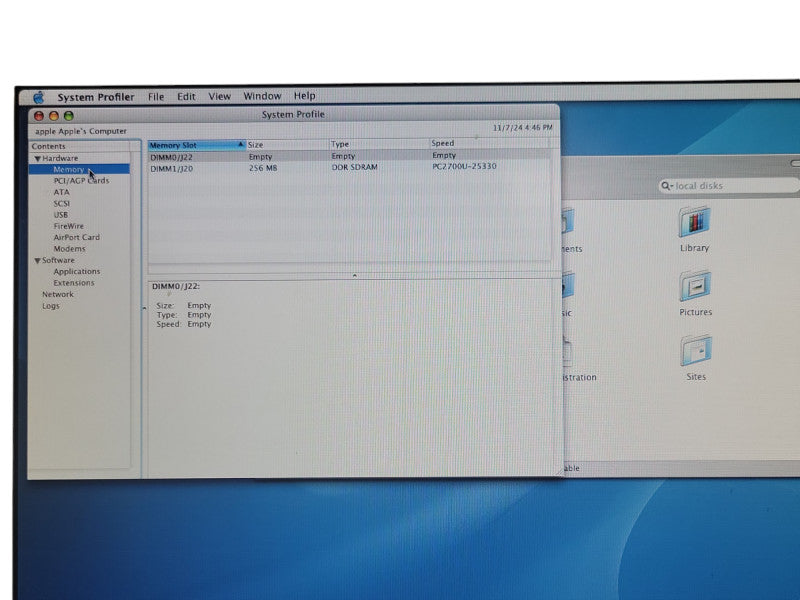Zoom the System Profile window
Viewport: 800px width, 600px height.
tap(69, 116)
